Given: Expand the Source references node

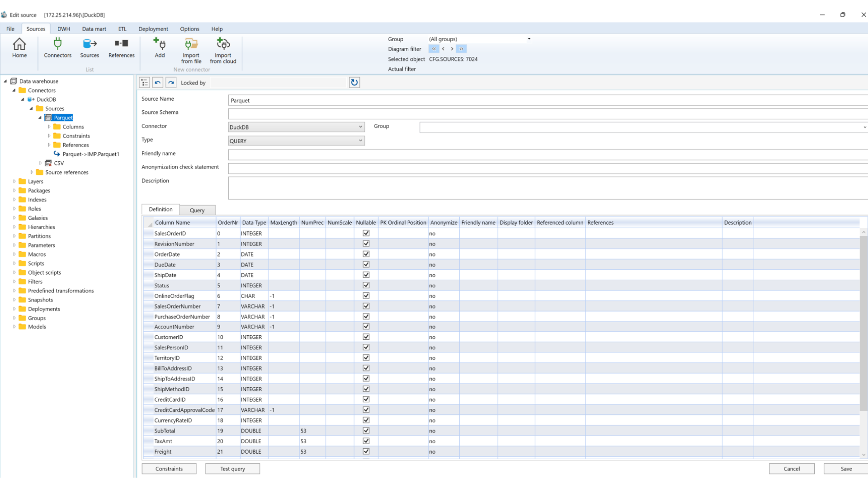Looking at the screenshot, I should [x=32, y=172].
